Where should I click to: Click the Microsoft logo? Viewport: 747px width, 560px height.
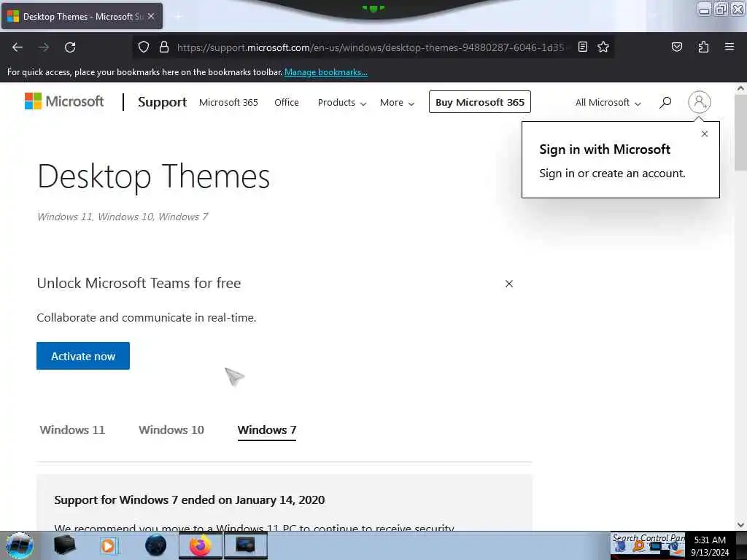[64, 101]
